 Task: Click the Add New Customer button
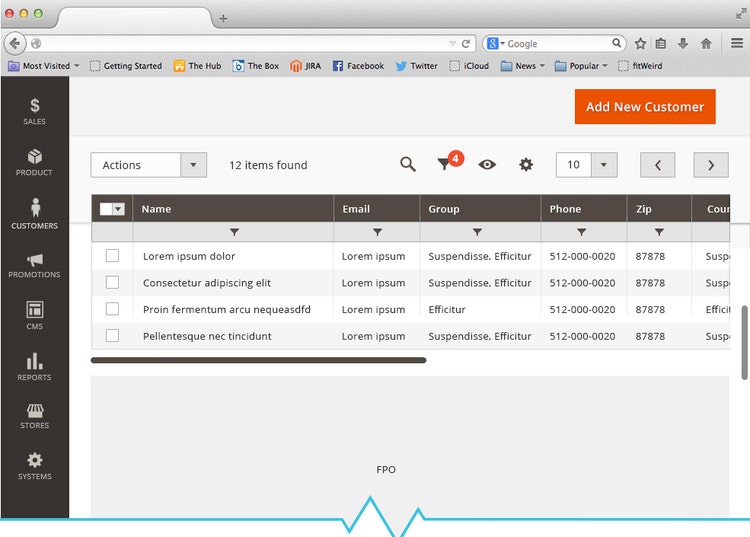click(645, 107)
